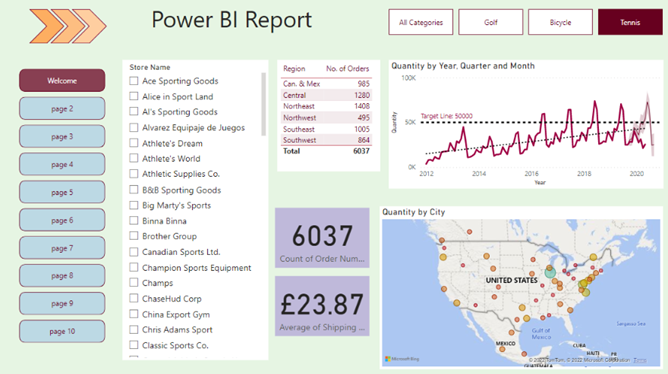Viewport: 668px width, 374px height.
Task: Click the No. of Orders column header
Action: (347, 69)
